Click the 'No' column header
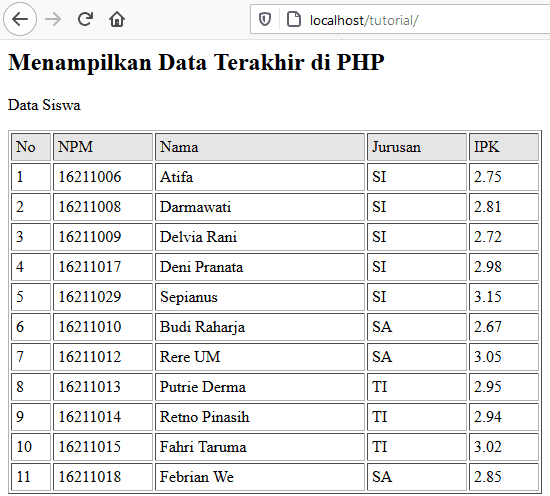This screenshot has height=496, width=550. pyautogui.click(x=31, y=147)
